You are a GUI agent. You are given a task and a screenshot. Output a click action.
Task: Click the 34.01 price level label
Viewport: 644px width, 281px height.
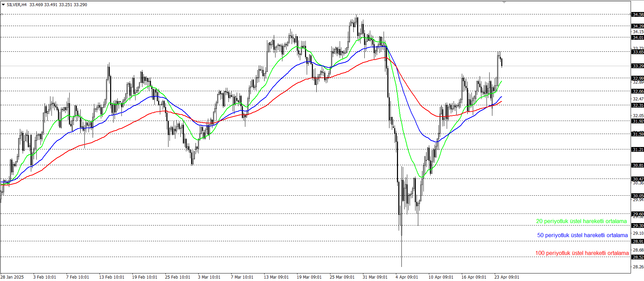pyautogui.click(x=638, y=37)
